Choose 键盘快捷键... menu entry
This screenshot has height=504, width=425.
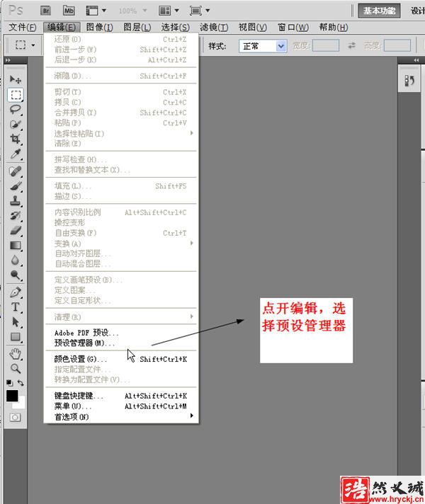(x=121, y=396)
